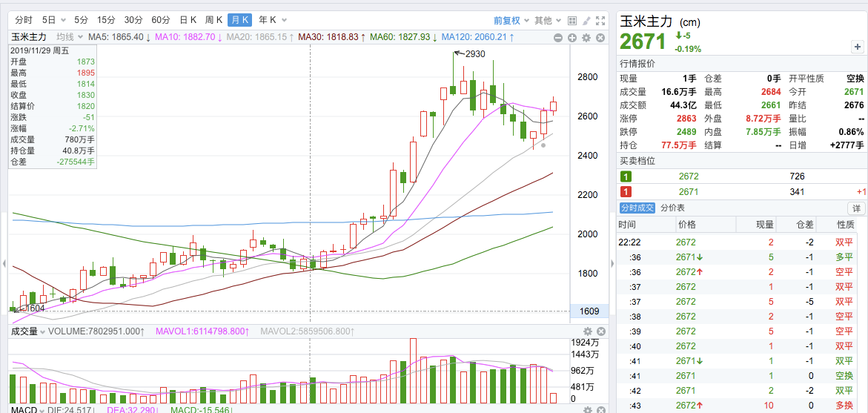868x413 pixels.
Task: Select the drawing brush tool icon
Action: [587, 21]
